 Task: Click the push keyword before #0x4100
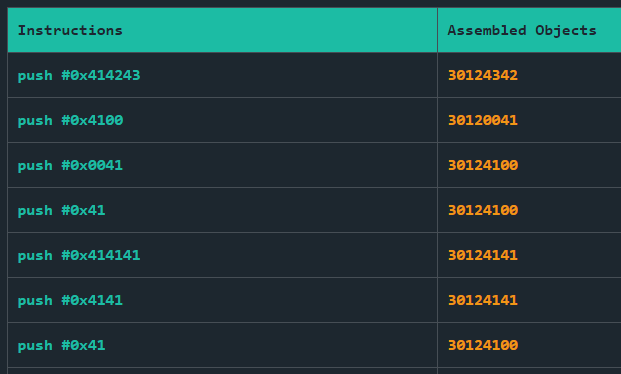(x=35, y=120)
